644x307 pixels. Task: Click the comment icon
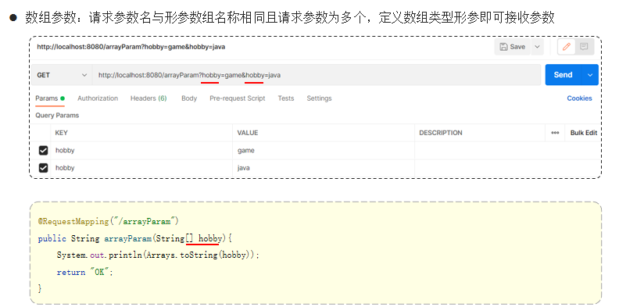pos(584,47)
